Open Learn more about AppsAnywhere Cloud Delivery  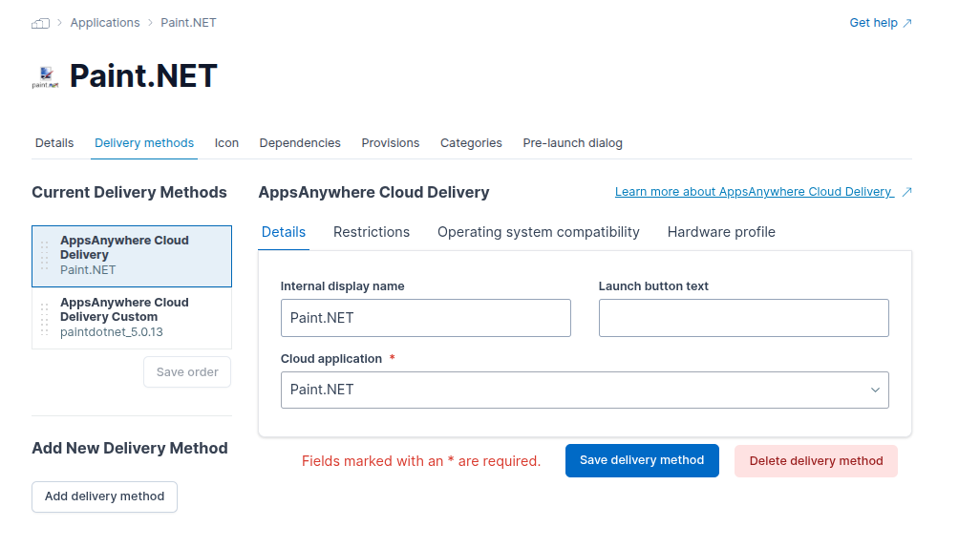coord(754,192)
